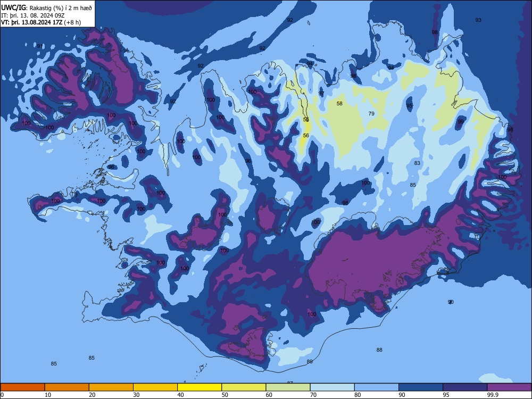The width and height of the screenshot is (532, 399).
Task: Click the orange 10–20 legend swatch
Action: pyautogui.click(x=67, y=387)
